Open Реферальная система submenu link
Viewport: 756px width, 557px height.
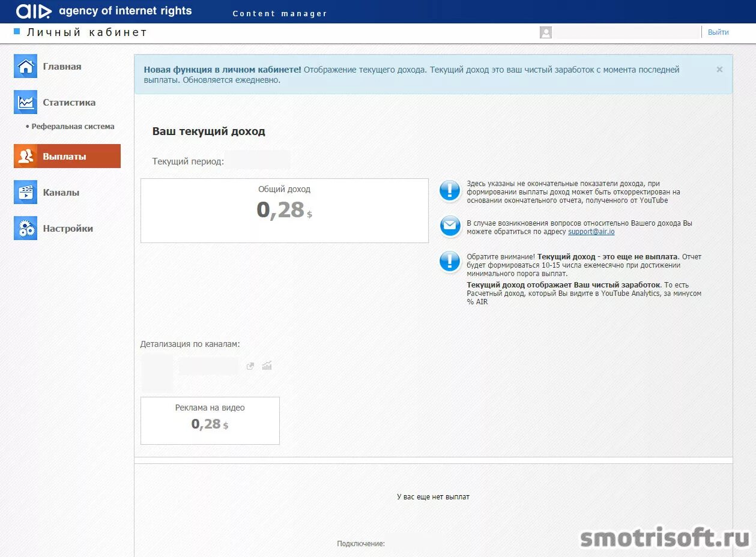click(73, 127)
